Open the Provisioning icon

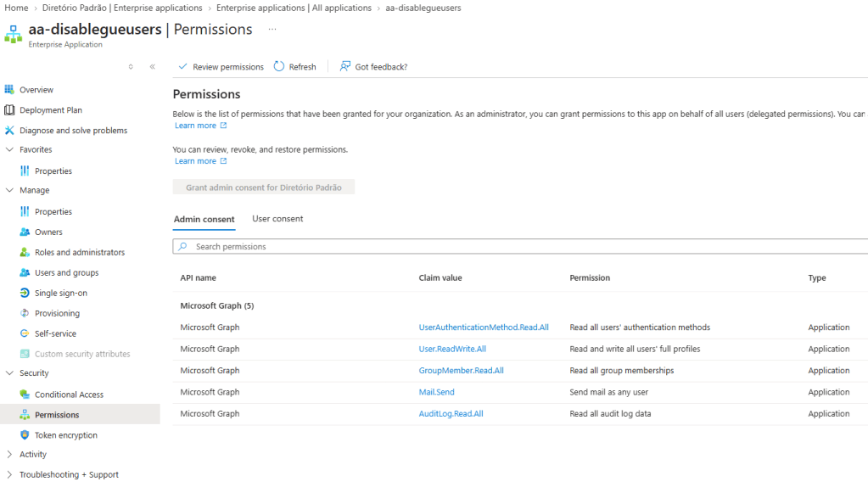[25, 313]
